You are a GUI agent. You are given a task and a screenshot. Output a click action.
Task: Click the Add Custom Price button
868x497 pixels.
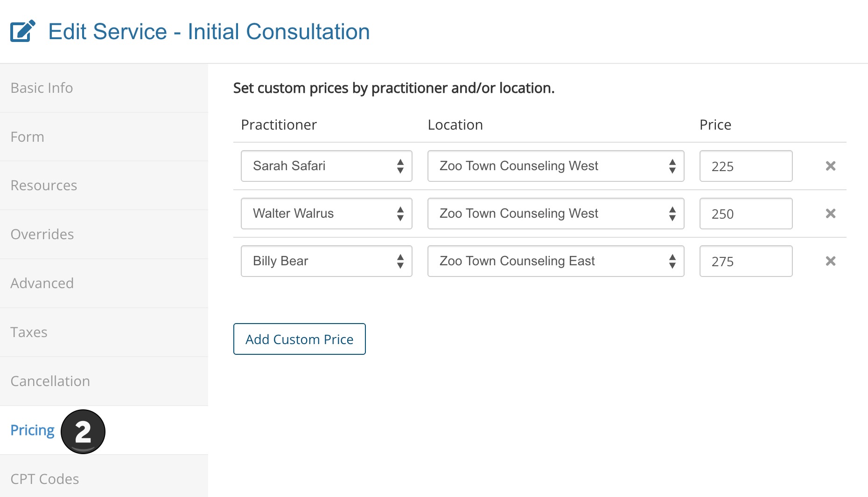[299, 339]
